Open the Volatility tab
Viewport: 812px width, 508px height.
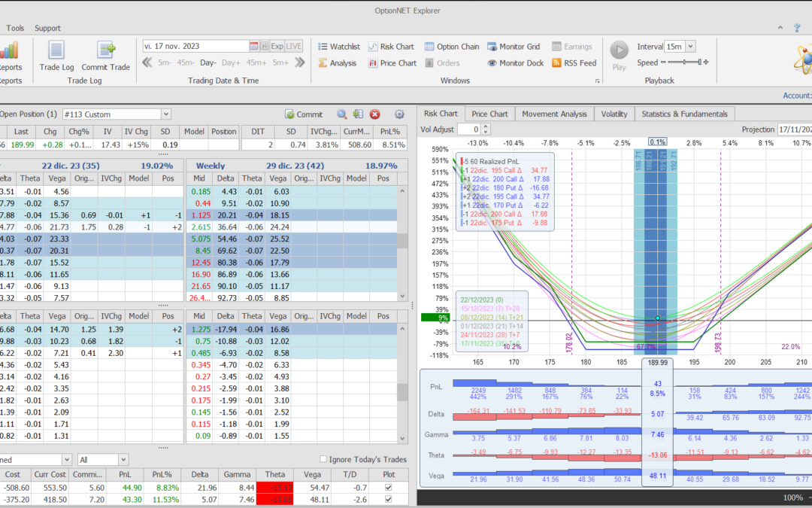[x=614, y=114]
